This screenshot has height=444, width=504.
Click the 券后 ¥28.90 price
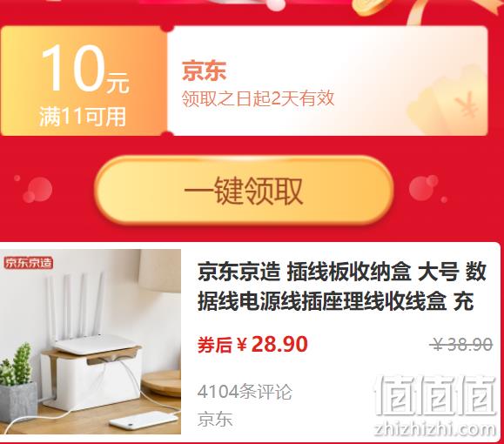coord(252,345)
